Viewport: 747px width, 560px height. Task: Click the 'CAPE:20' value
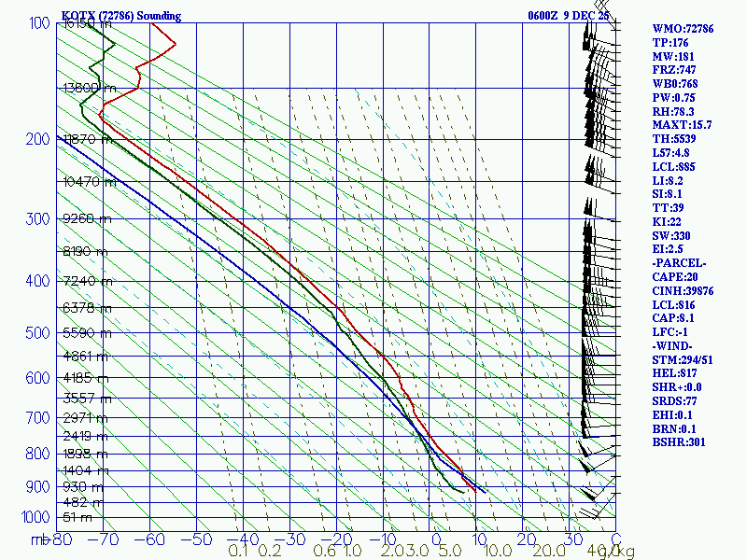[675, 277]
